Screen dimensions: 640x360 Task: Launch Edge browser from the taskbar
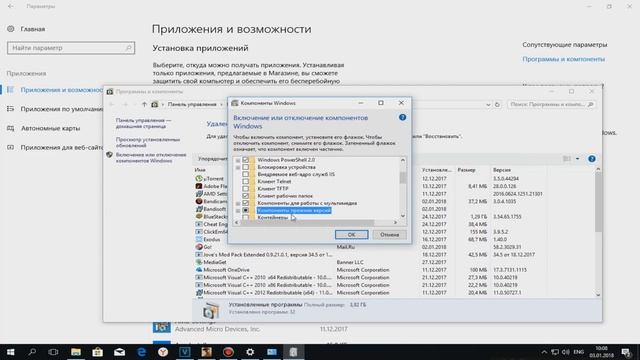[141, 352]
